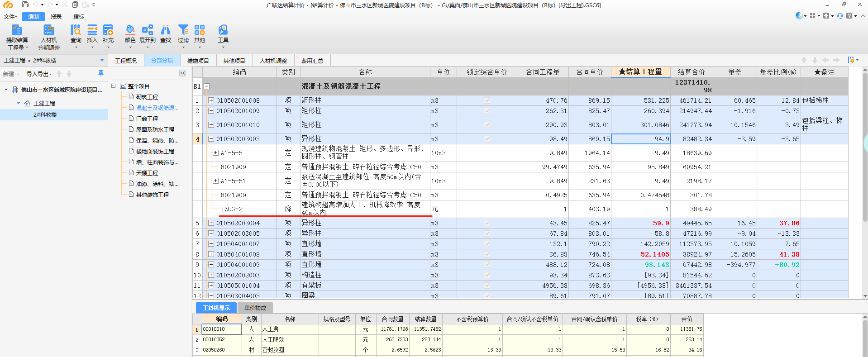The width and height of the screenshot is (868, 357).
Task: Open the column settings icon above table
Action: pos(851,60)
